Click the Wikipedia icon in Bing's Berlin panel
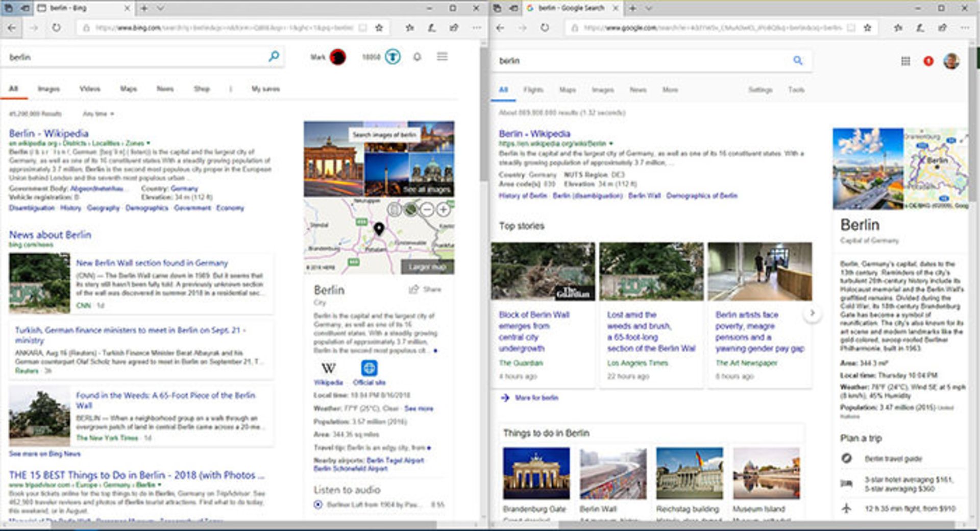Screen dimensions: 980x531 pos(328,368)
